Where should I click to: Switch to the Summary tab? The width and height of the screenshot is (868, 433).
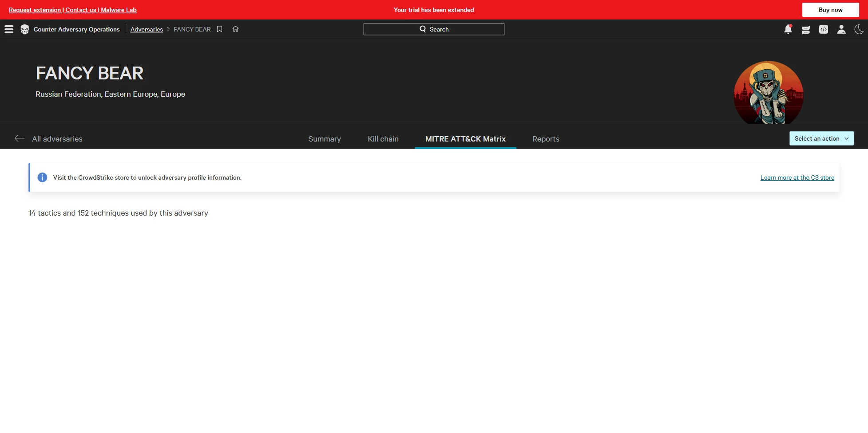coord(325,139)
